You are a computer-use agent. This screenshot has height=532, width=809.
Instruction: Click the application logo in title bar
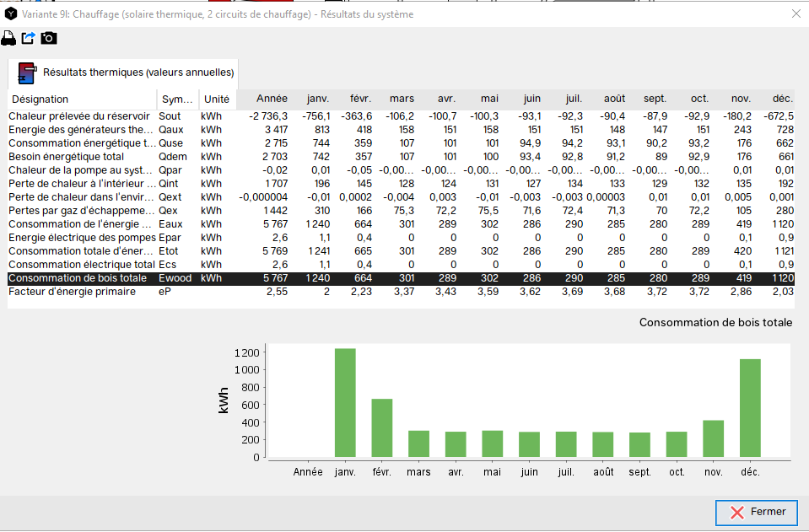coord(10,14)
